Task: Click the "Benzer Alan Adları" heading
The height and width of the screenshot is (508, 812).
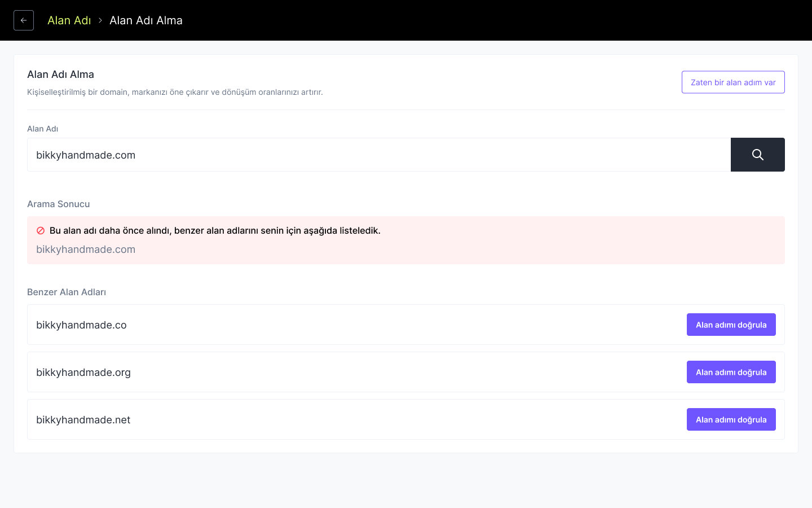Action: (x=67, y=292)
